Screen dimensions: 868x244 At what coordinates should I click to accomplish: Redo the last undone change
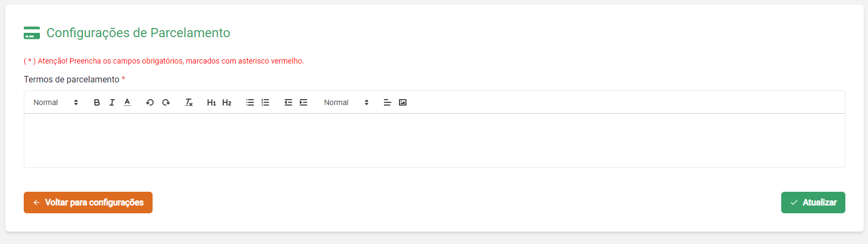click(x=166, y=102)
